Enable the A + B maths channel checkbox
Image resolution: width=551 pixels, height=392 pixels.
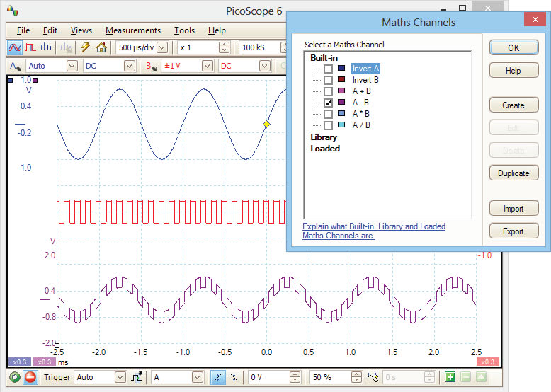coord(328,91)
